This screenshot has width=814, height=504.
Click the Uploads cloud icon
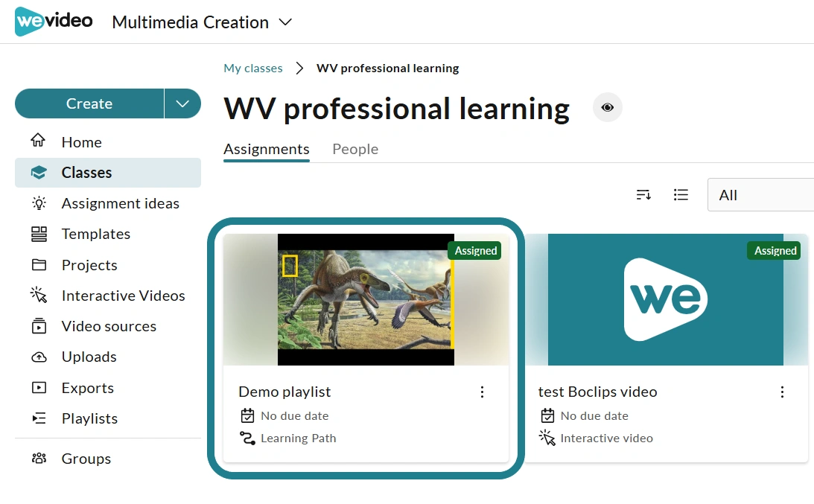tap(39, 357)
